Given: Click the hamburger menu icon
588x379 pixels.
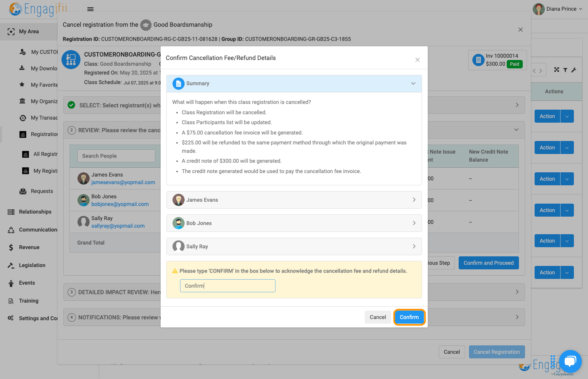Looking at the screenshot, I should (x=90, y=9).
